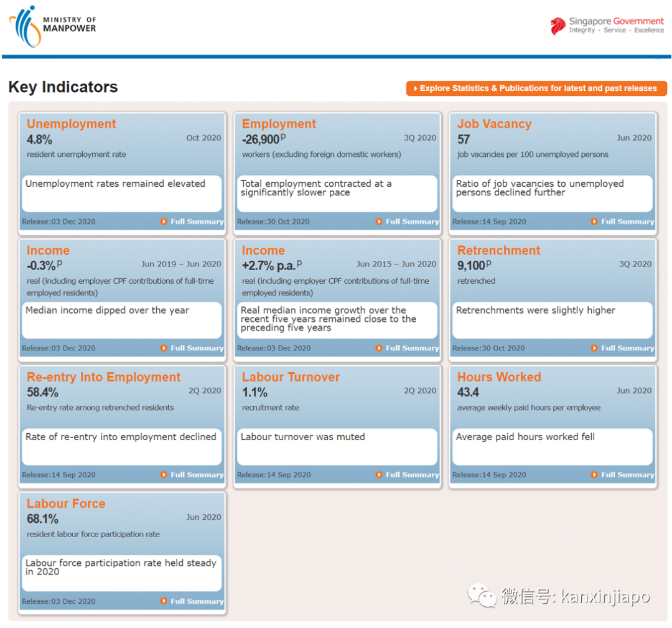
Task: Open Full Summary for Re-entry Into Employment
Action: click(x=197, y=475)
